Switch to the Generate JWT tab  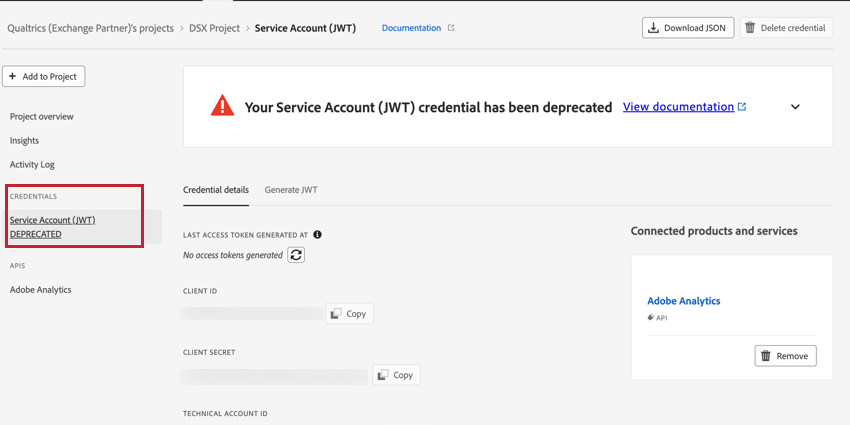[291, 190]
